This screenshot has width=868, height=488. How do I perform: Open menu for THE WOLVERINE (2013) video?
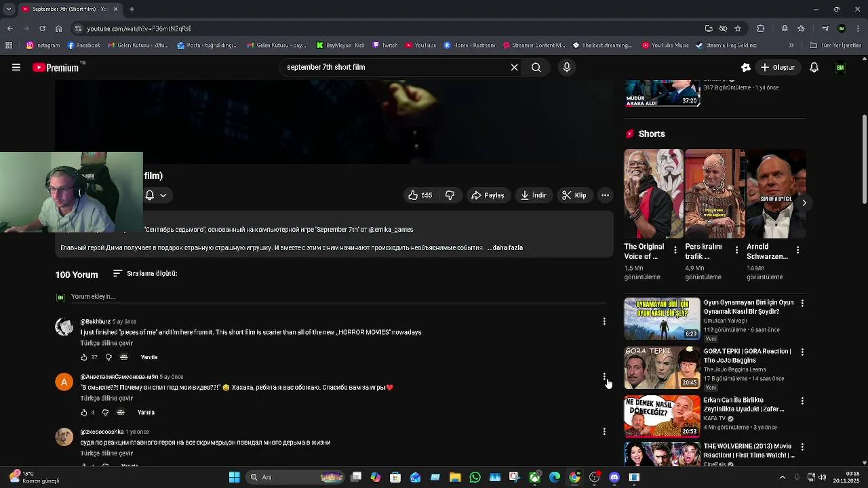pyautogui.click(x=802, y=447)
